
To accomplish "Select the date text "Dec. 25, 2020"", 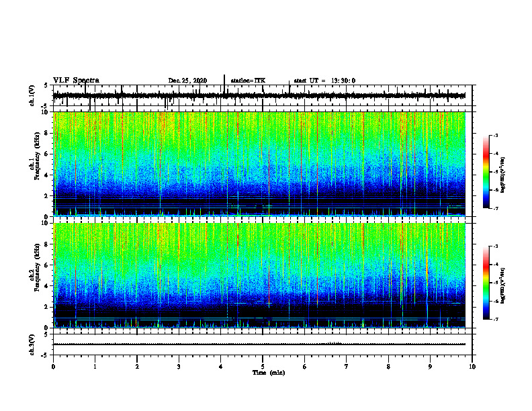I will point(187,81).
